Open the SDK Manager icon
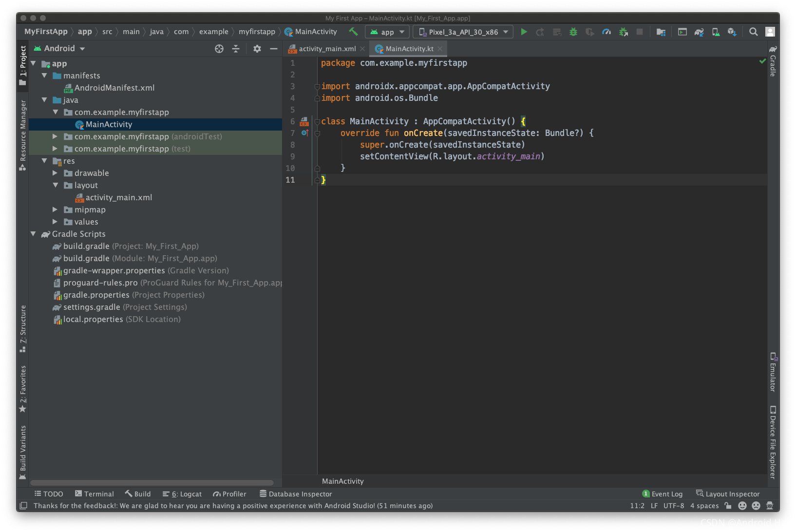The height and width of the screenshot is (532, 796). click(732, 32)
